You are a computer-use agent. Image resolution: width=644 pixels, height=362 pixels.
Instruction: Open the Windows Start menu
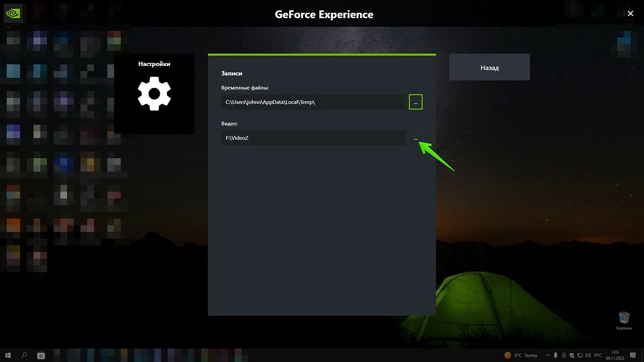coord(8,355)
